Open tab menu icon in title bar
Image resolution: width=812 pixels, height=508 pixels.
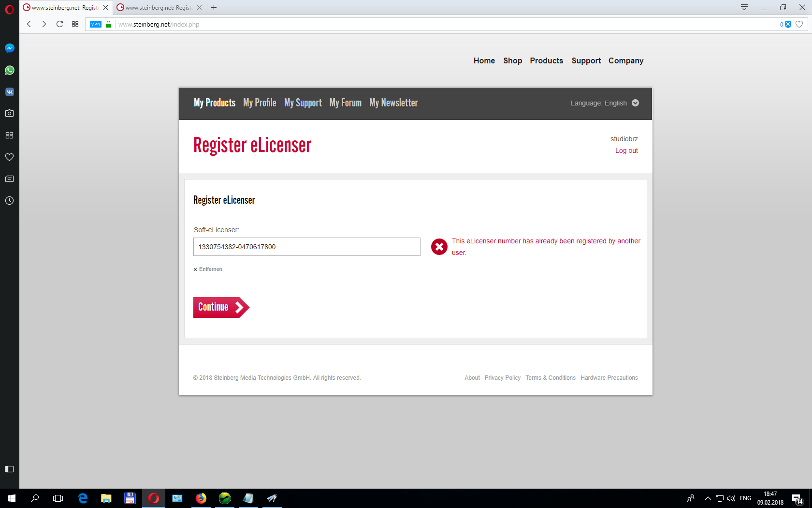coord(744,7)
